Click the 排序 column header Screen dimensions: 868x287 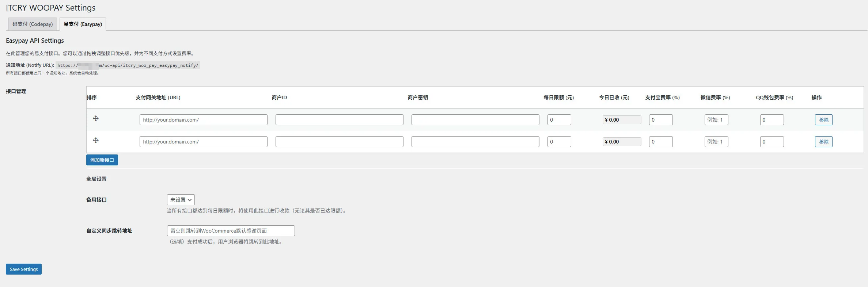click(x=92, y=97)
